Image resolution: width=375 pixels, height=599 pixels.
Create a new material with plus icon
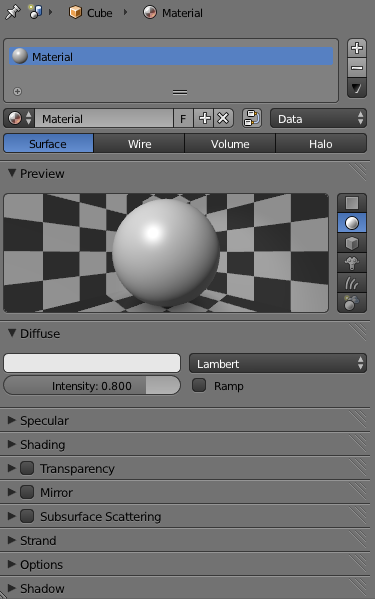204,118
